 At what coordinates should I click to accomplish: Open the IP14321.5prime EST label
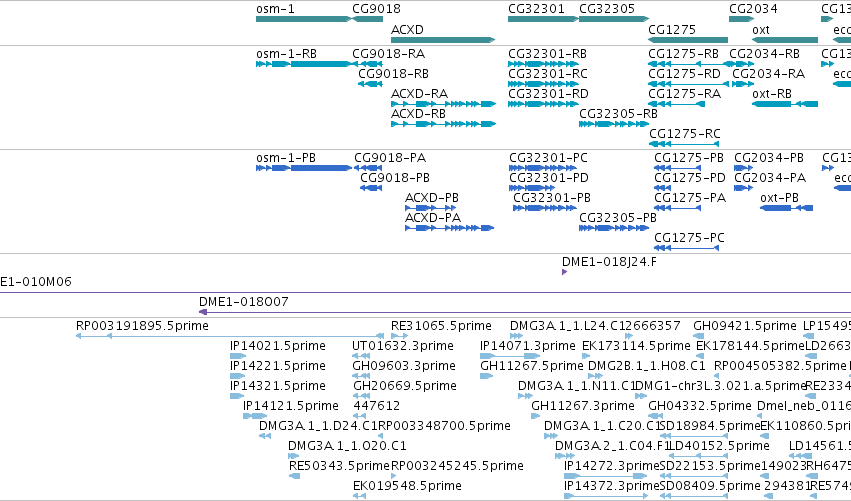(x=278, y=386)
